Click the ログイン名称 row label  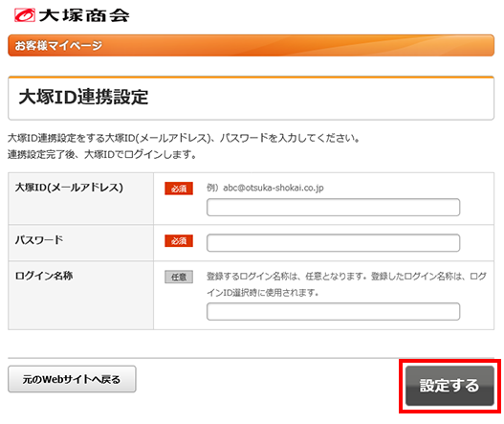pyautogui.click(x=44, y=276)
